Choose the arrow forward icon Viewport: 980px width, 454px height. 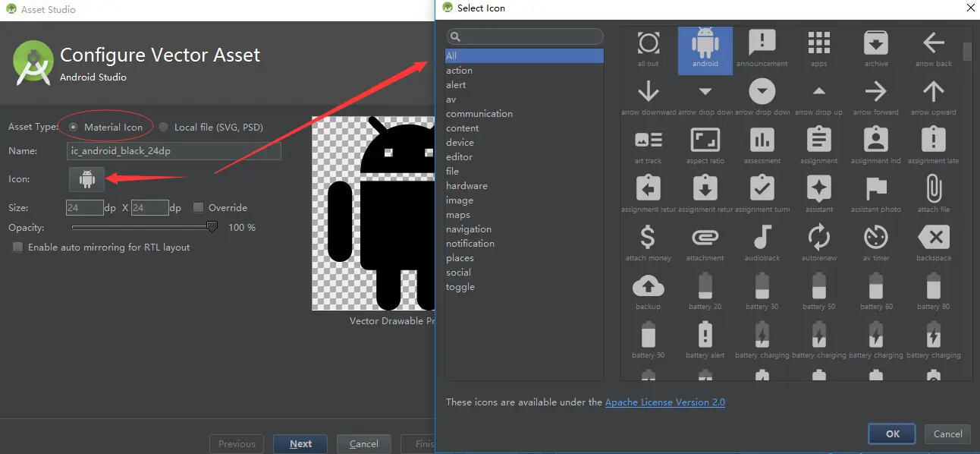[x=876, y=92]
